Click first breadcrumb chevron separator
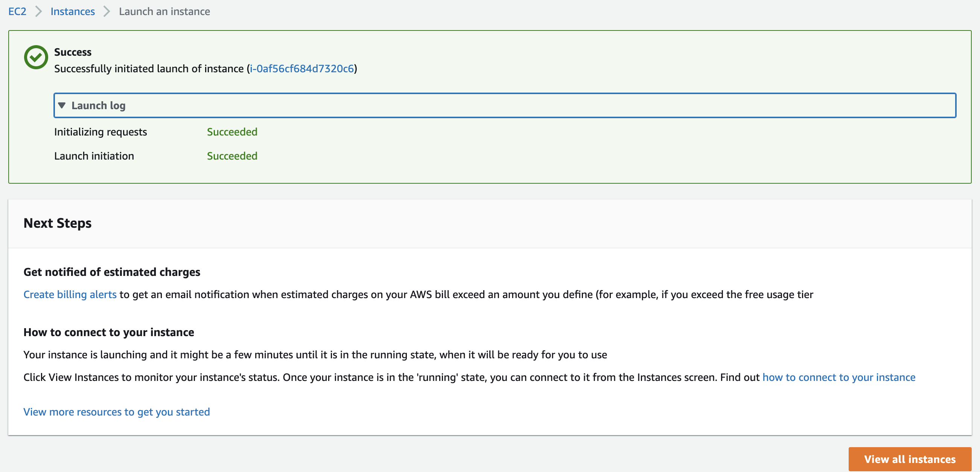Screen dimensions: 980x472 click(38, 11)
